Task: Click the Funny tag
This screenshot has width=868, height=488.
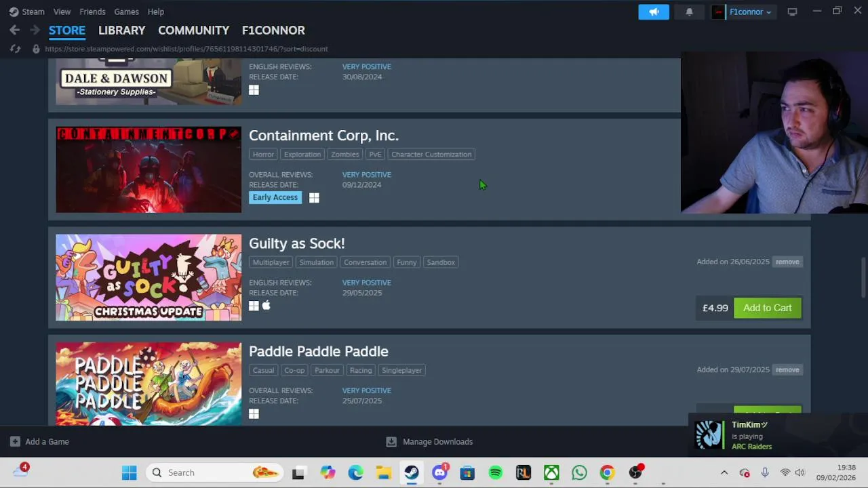Action: click(x=407, y=262)
